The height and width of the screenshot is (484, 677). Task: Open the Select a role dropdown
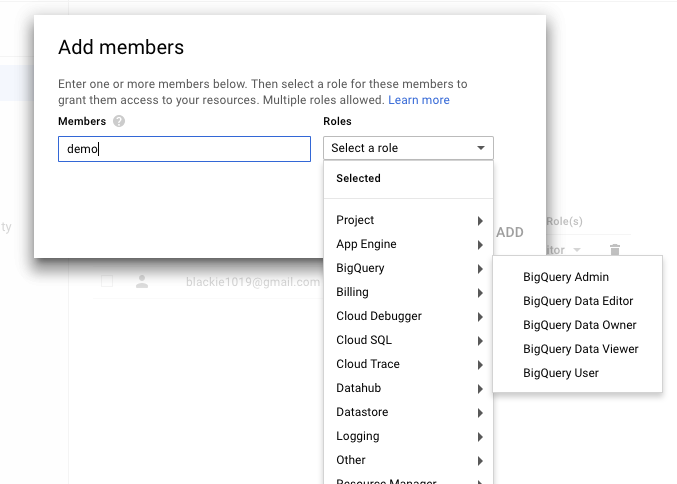click(408, 148)
